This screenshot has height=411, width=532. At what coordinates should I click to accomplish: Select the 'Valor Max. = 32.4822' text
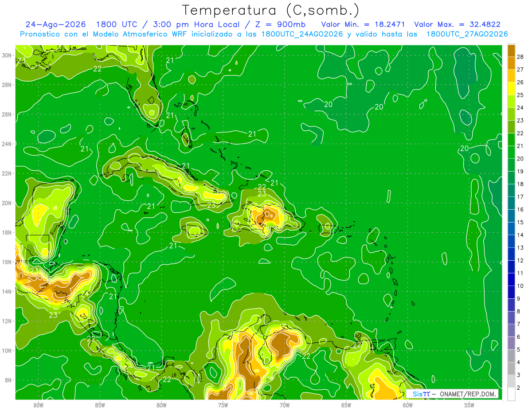coord(457,24)
